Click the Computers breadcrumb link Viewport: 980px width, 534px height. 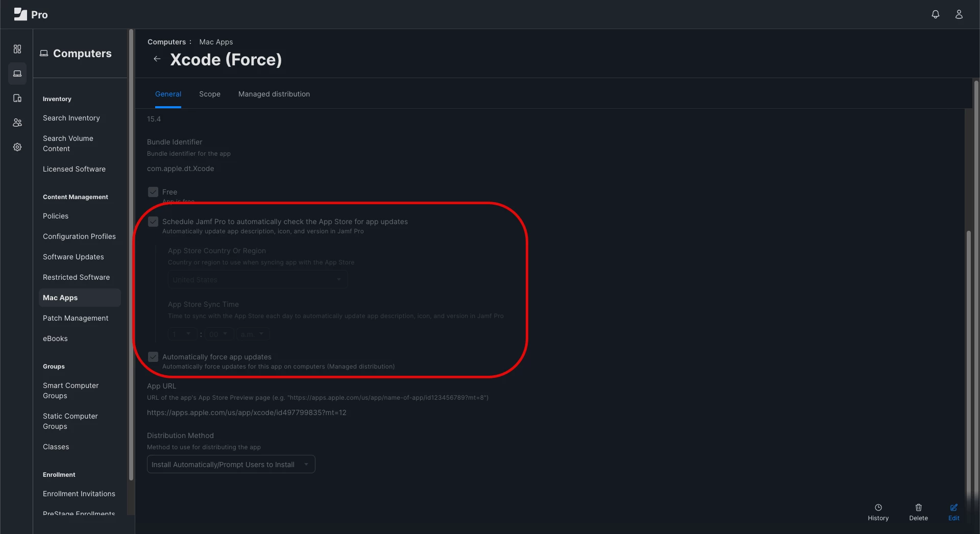(166, 42)
